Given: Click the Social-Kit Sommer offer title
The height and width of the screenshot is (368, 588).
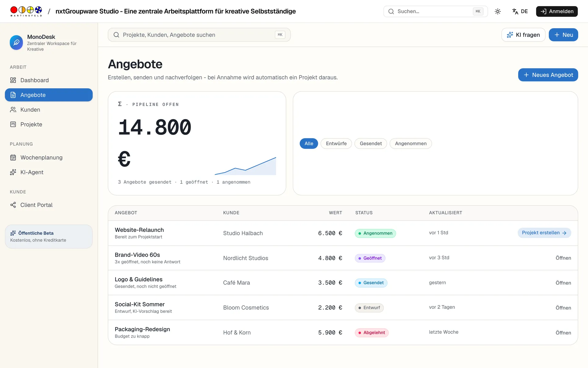Looking at the screenshot, I should tap(140, 304).
